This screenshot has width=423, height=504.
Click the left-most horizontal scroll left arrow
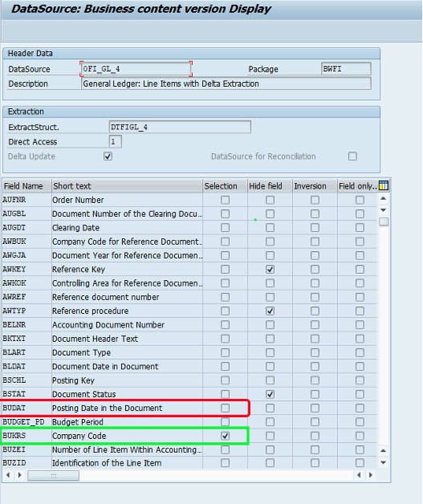click(8, 475)
